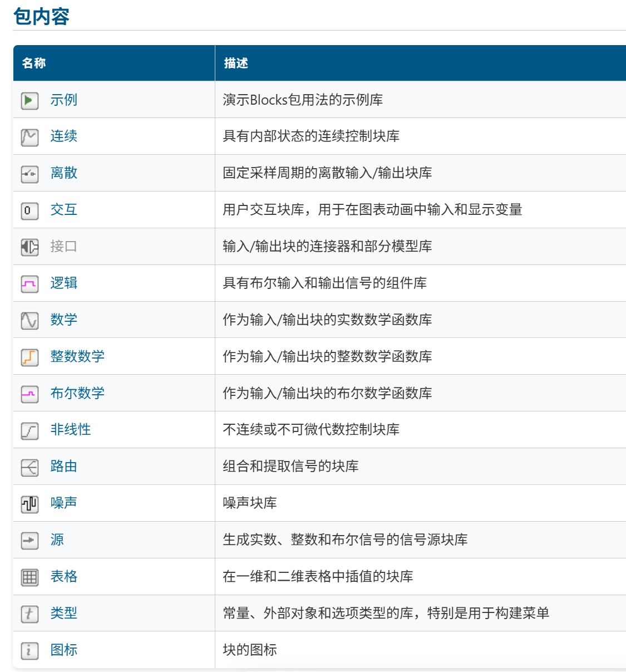The height and width of the screenshot is (672, 626).
Task: Open the 示例 examples link
Action: tap(65, 100)
